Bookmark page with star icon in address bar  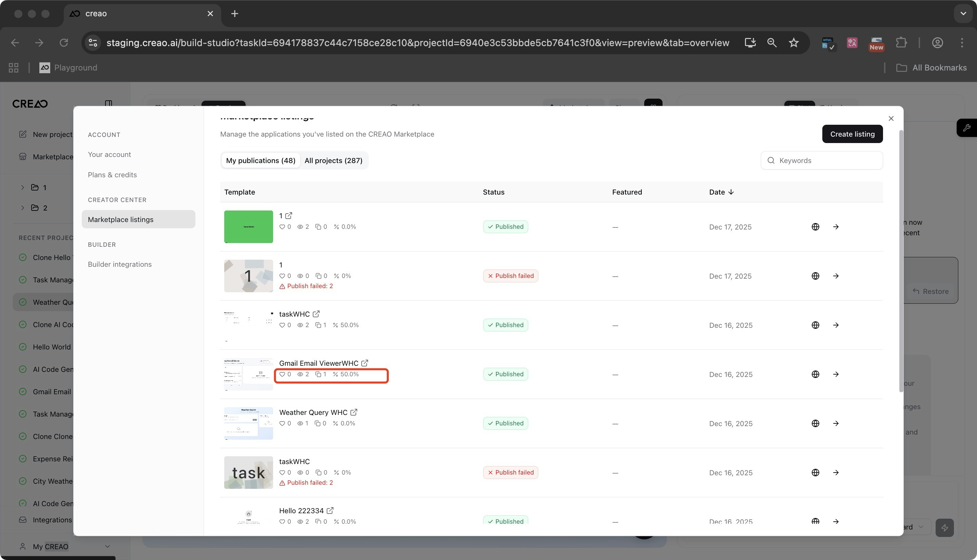[793, 43]
